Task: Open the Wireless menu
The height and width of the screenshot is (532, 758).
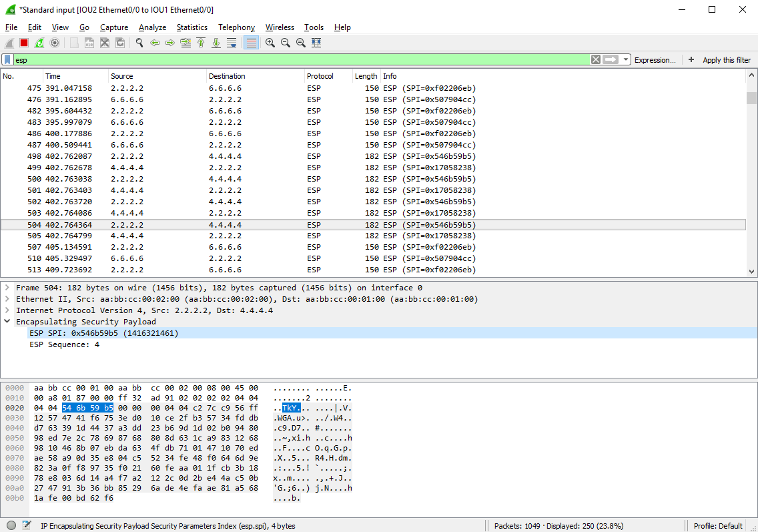Action: (x=280, y=27)
